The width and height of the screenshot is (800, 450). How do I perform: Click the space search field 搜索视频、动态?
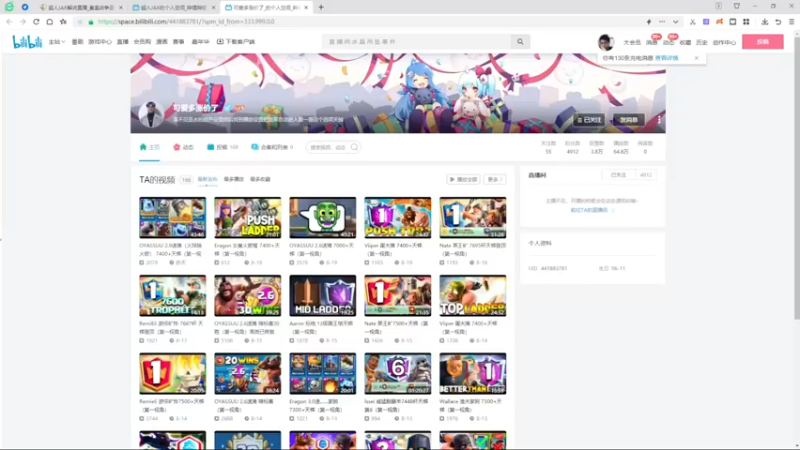[333, 147]
